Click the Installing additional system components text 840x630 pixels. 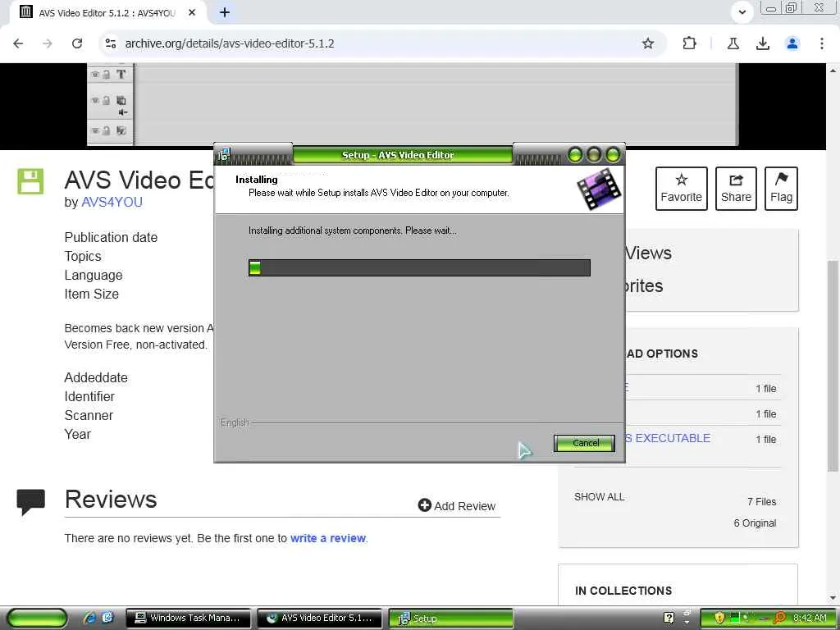[353, 231]
